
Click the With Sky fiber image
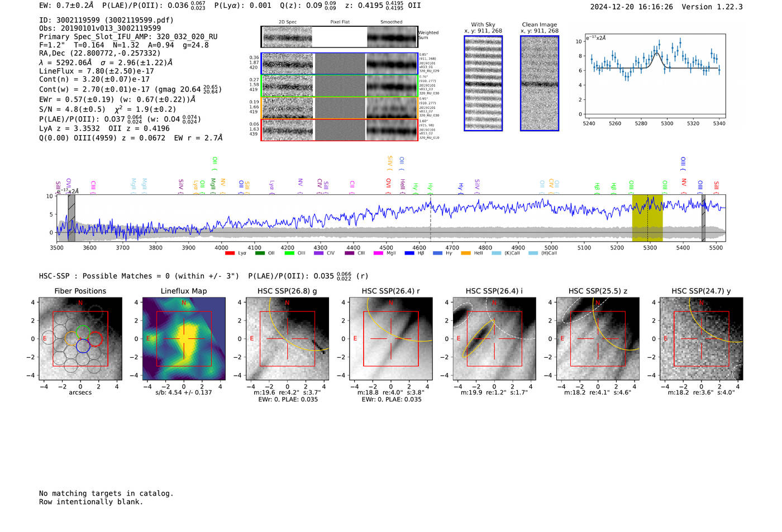tap(483, 83)
